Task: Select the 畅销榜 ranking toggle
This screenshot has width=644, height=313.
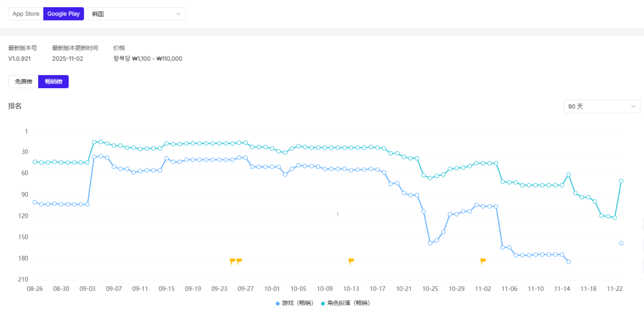Action: 54,81
